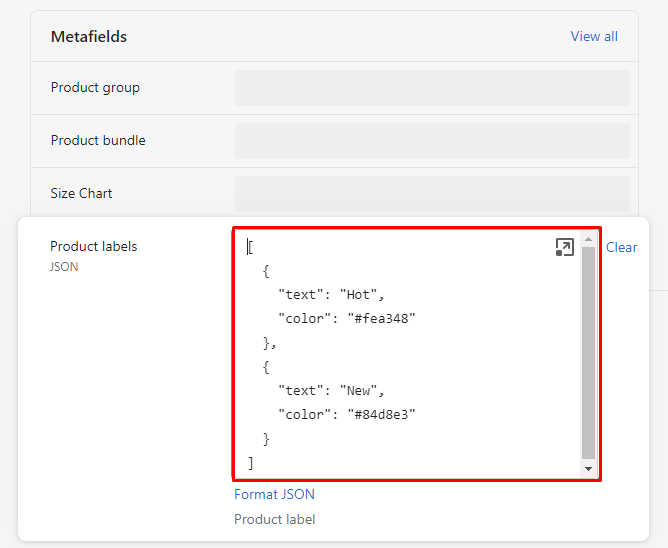Click the Product label description text

[x=274, y=519]
